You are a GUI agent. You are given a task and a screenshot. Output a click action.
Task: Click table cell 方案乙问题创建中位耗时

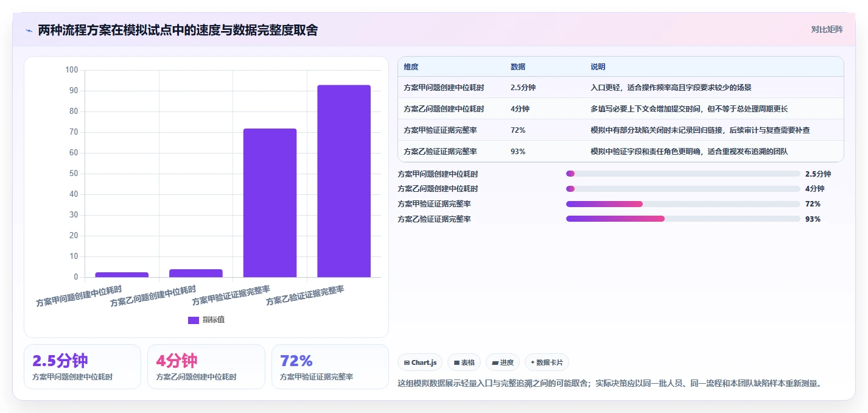pos(444,109)
